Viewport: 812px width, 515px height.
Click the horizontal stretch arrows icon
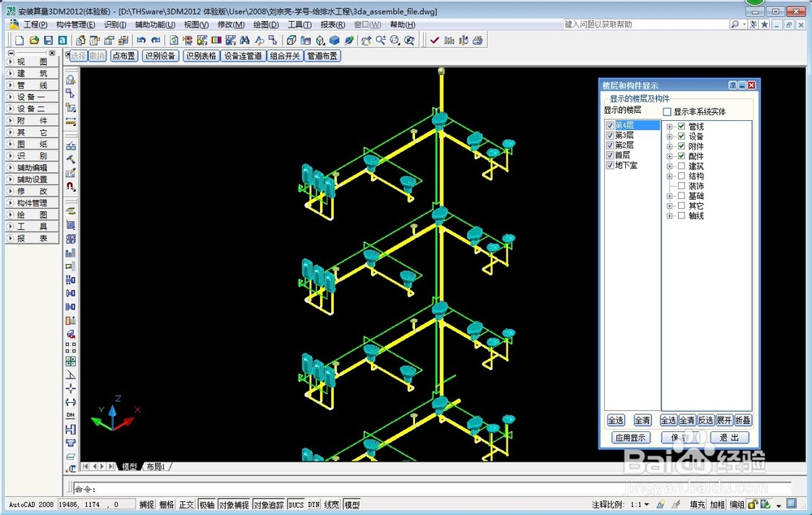coord(71,402)
